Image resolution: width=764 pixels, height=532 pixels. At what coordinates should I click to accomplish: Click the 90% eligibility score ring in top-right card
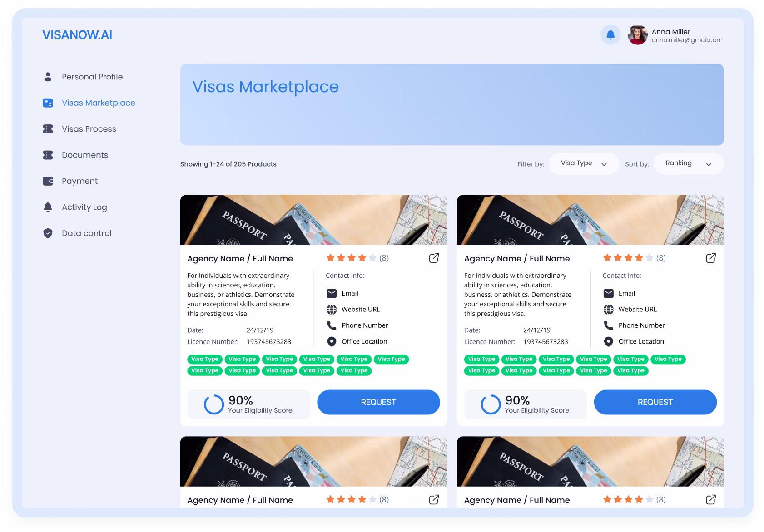pyautogui.click(x=491, y=404)
